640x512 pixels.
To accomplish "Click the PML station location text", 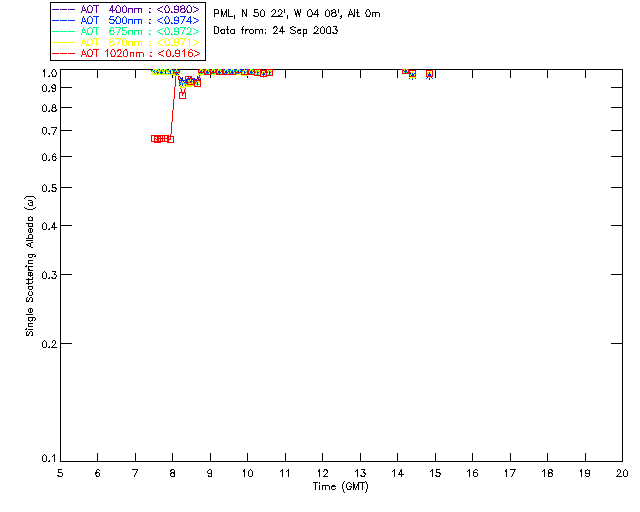I will click(x=297, y=14).
